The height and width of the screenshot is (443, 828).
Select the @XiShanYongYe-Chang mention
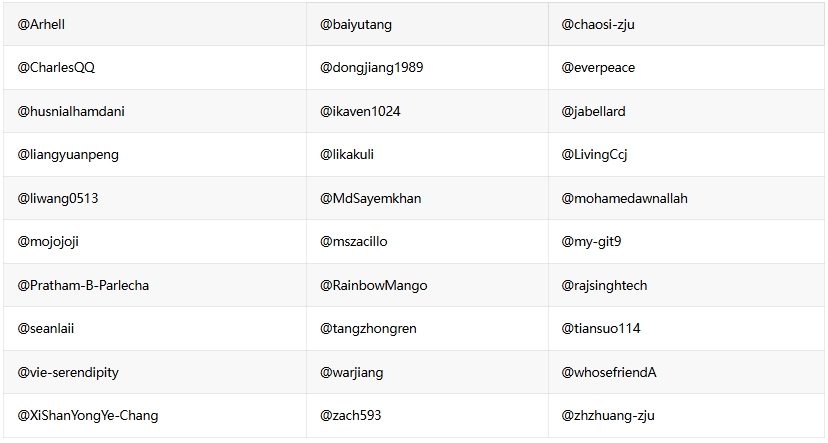(x=88, y=415)
